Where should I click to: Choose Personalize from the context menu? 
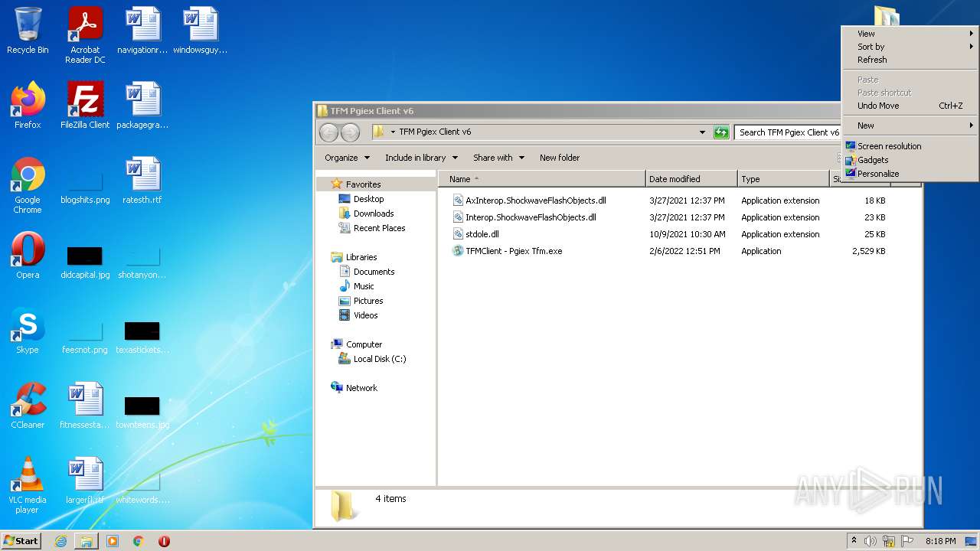click(910, 174)
